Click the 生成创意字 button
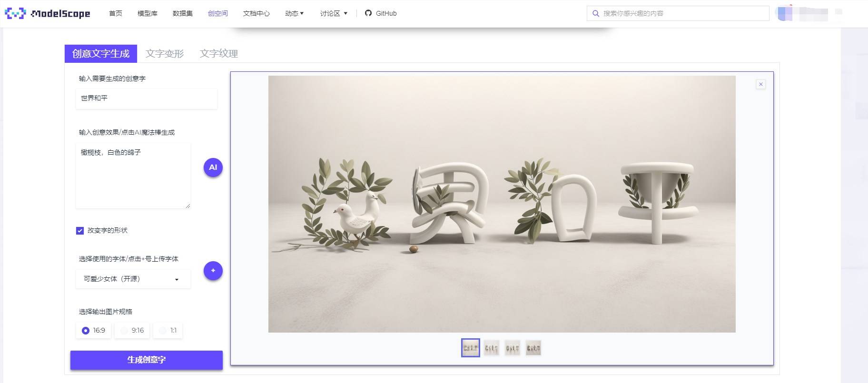Image resolution: width=868 pixels, height=383 pixels. [146, 360]
